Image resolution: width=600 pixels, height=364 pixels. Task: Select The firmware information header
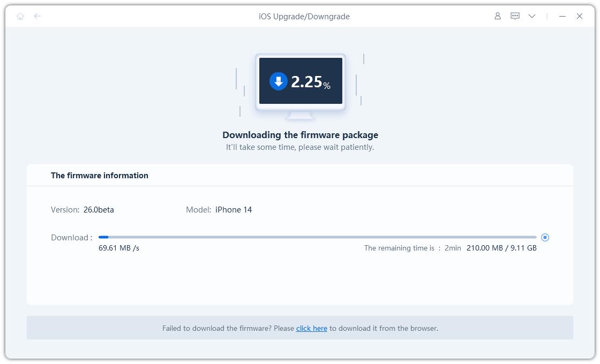pos(99,175)
